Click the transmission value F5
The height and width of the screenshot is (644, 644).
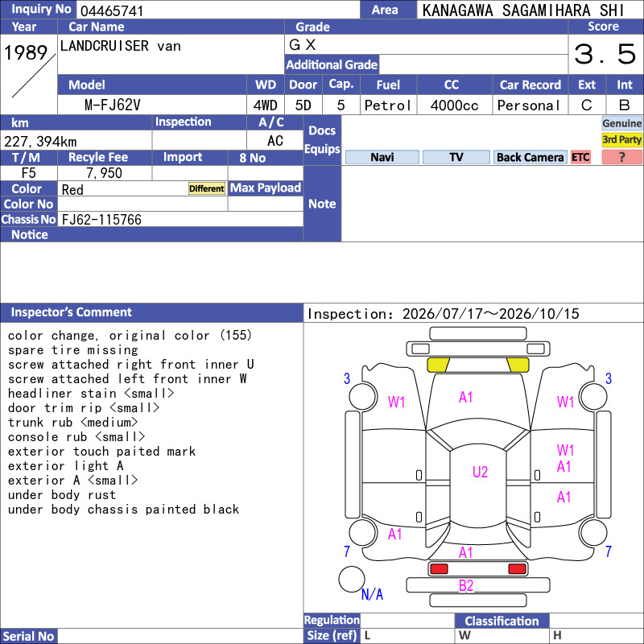point(28,173)
